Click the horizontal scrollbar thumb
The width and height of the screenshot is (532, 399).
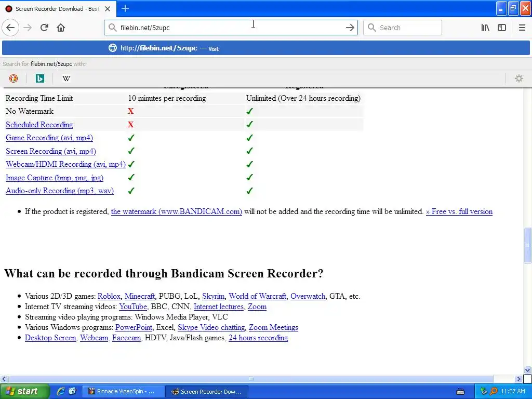pos(251,379)
